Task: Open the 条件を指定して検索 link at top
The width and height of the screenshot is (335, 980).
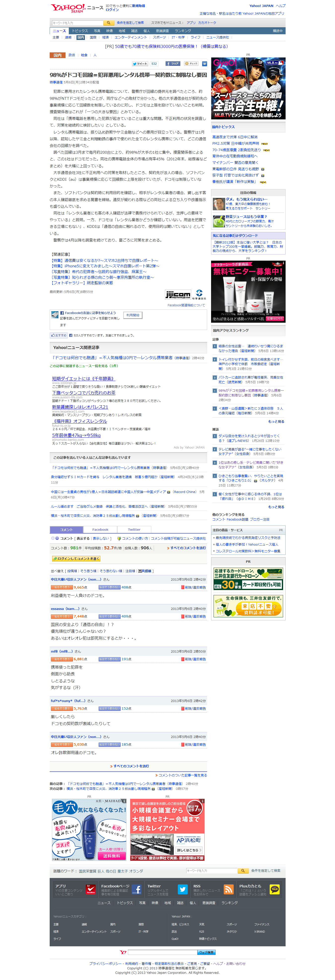Action: (130, 23)
